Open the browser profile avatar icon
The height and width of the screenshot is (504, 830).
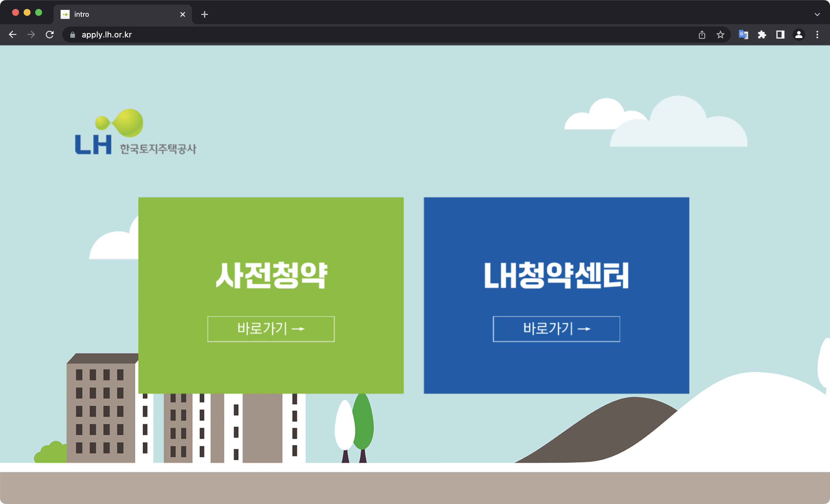point(799,35)
